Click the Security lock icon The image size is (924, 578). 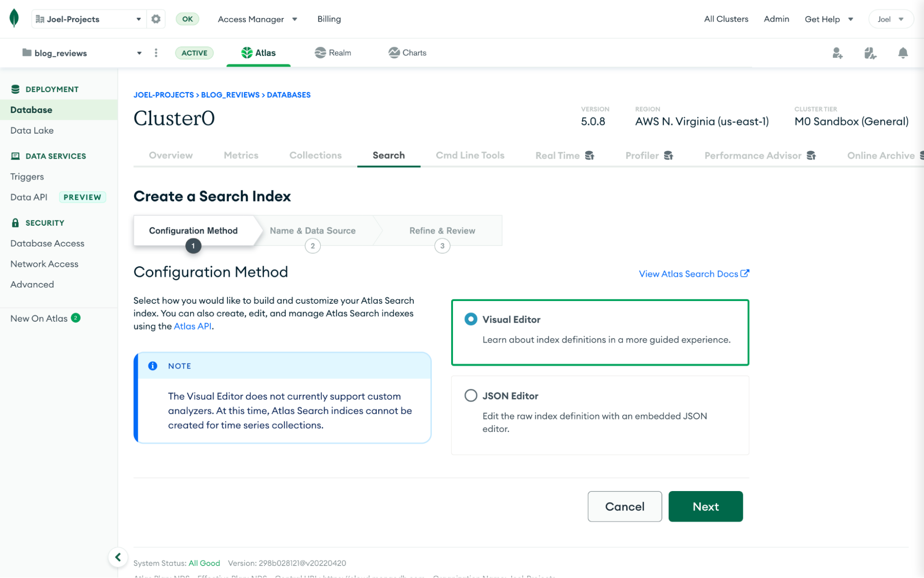pos(15,222)
